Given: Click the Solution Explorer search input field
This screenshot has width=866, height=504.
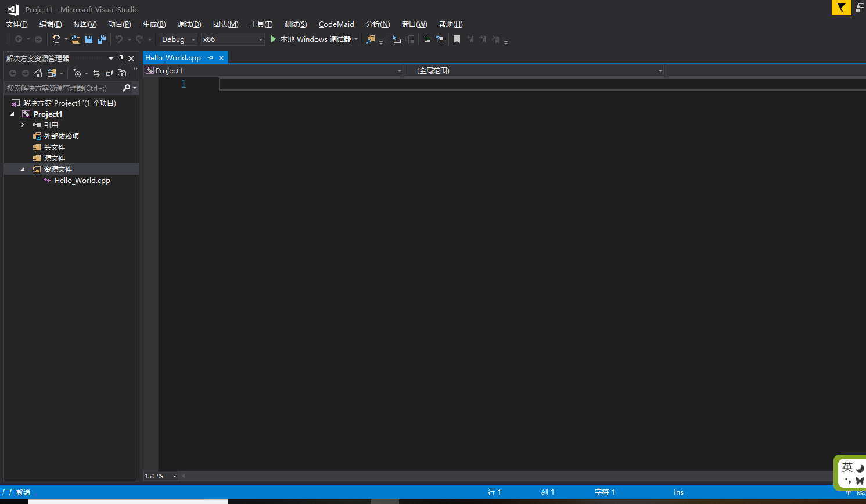Looking at the screenshot, I should pyautogui.click(x=63, y=88).
